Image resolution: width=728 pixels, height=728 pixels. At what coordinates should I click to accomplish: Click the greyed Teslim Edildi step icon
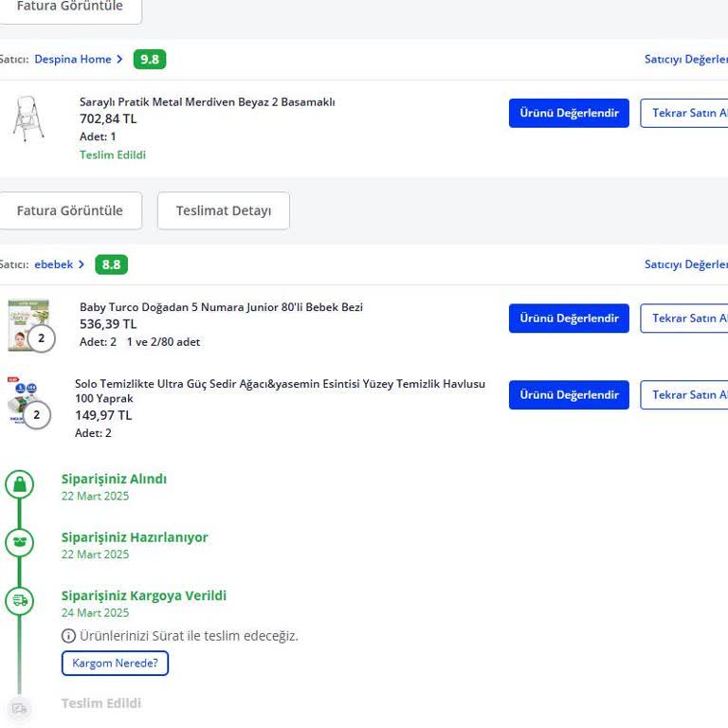click(20, 708)
